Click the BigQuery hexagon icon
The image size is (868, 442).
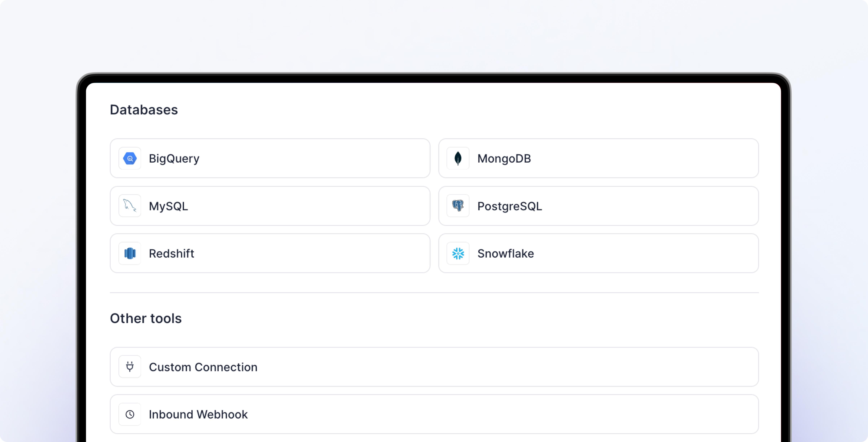coord(130,158)
